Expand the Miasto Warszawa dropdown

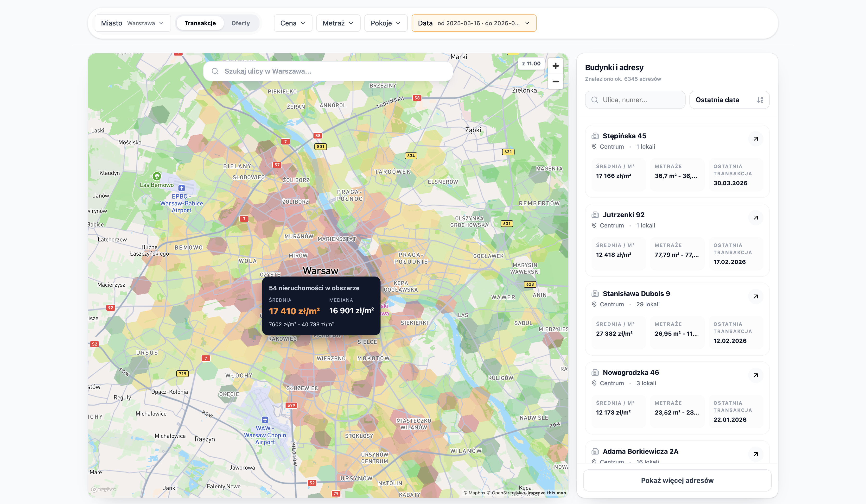[x=133, y=23]
